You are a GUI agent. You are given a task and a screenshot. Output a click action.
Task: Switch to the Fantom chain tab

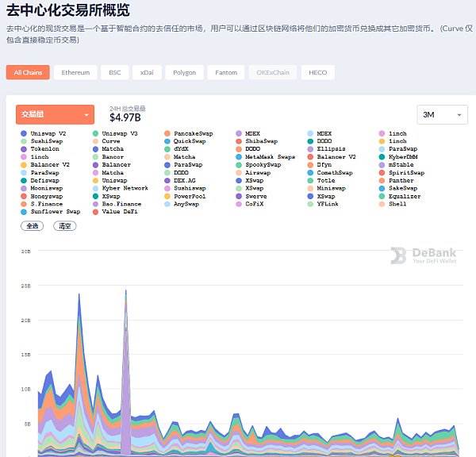[x=226, y=72]
